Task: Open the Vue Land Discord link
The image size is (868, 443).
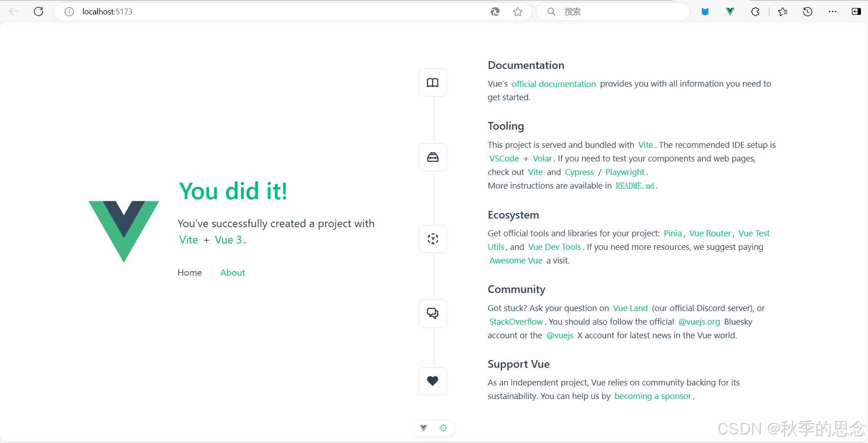Action: [x=630, y=308]
